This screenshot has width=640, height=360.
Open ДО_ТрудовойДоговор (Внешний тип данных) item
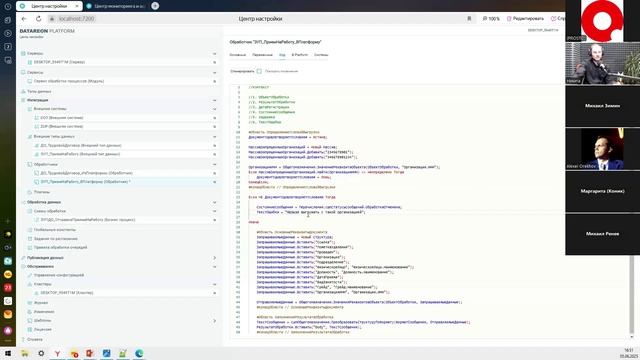click(x=81, y=145)
